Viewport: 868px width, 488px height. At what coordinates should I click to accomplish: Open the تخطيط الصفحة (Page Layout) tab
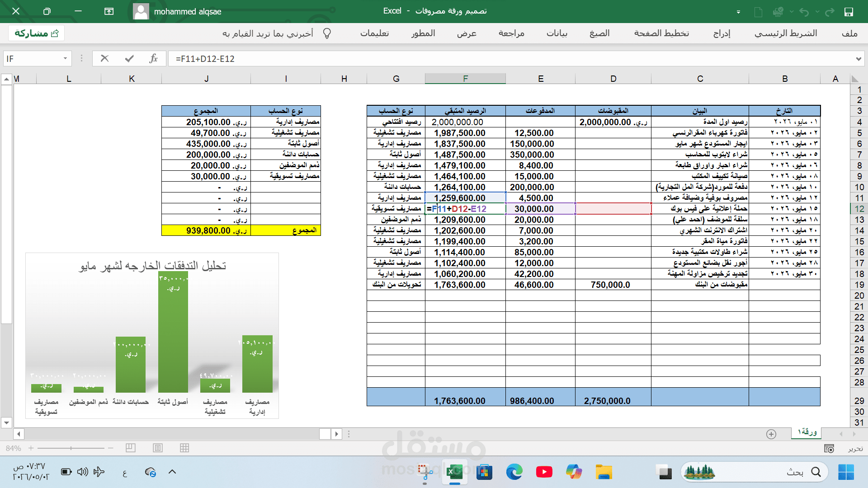click(x=661, y=33)
